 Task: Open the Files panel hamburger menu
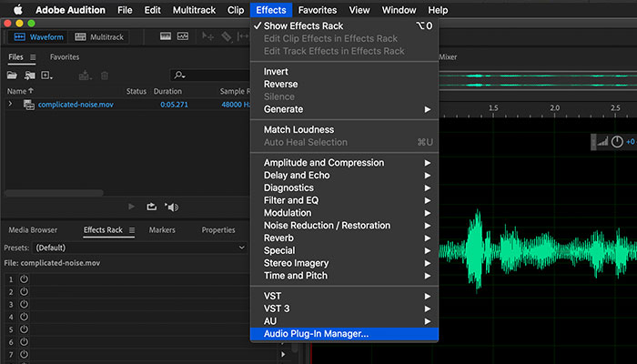pos(33,57)
